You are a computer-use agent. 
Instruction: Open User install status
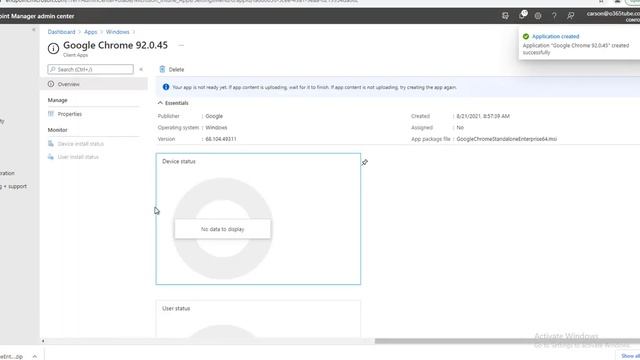pos(78,157)
